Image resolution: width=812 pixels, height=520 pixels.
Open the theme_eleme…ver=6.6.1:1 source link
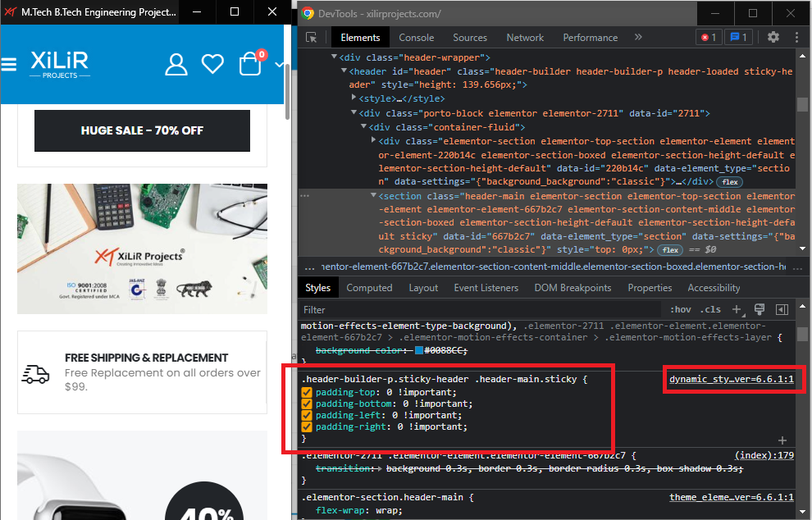tap(732, 497)
